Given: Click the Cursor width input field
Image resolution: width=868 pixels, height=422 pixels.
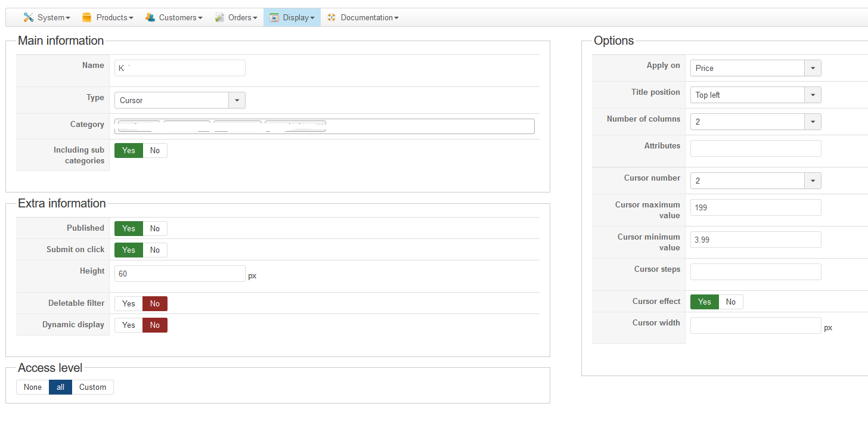Looking at the screenshot, I should (x=756, y=325).
